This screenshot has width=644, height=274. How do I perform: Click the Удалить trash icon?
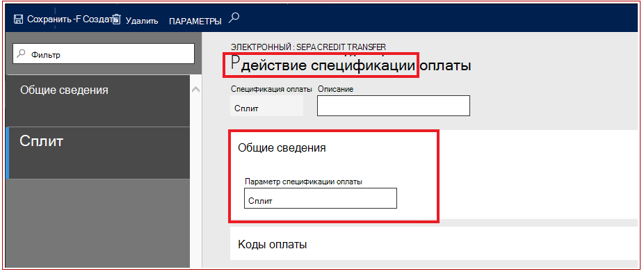coord(116,19)
